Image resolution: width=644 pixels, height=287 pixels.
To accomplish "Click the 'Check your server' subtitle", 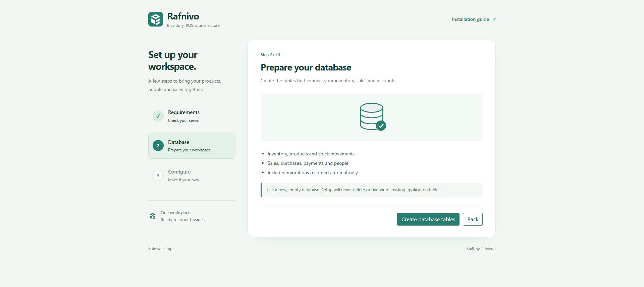I will tap(184, 121).
